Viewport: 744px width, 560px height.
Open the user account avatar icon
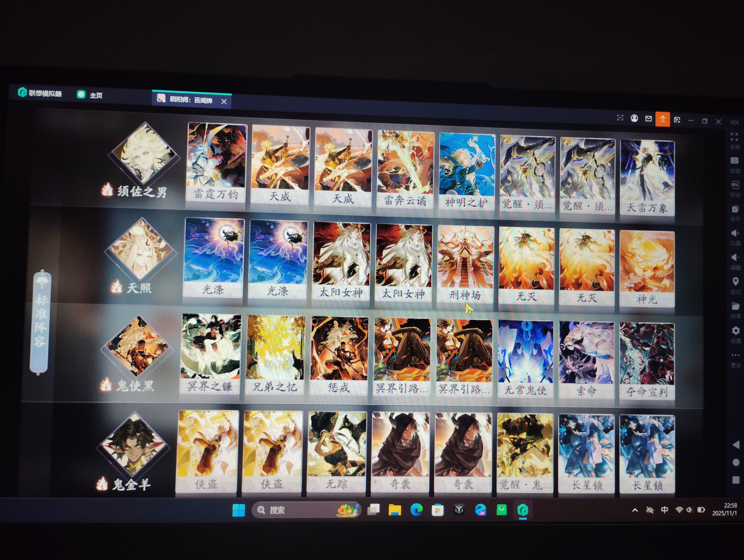(634, 118)
